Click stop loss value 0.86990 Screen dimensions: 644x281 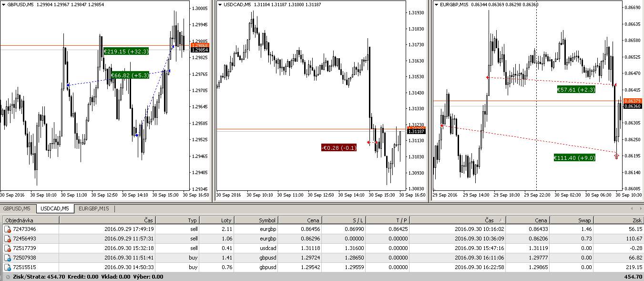(355, 229)
